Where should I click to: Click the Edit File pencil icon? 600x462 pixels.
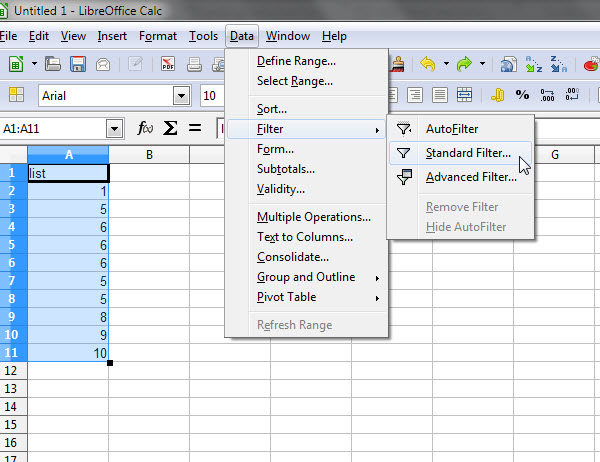pyautogui.click(x=135, y=64)
